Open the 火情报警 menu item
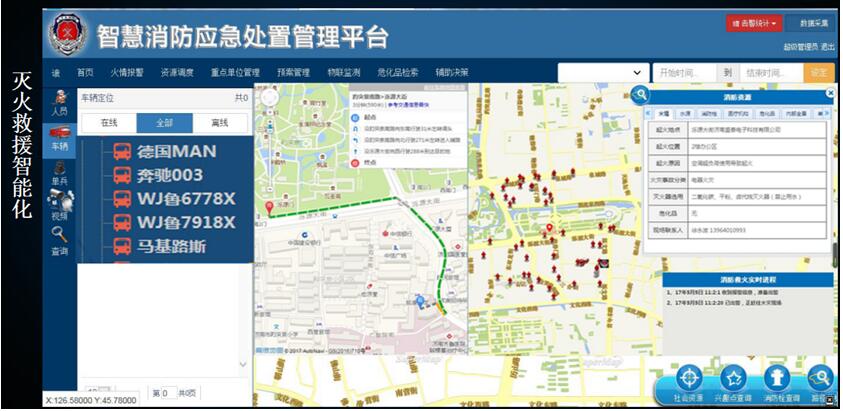The height and width of the screenshot is (411, 843). click(x=126, y=73)
